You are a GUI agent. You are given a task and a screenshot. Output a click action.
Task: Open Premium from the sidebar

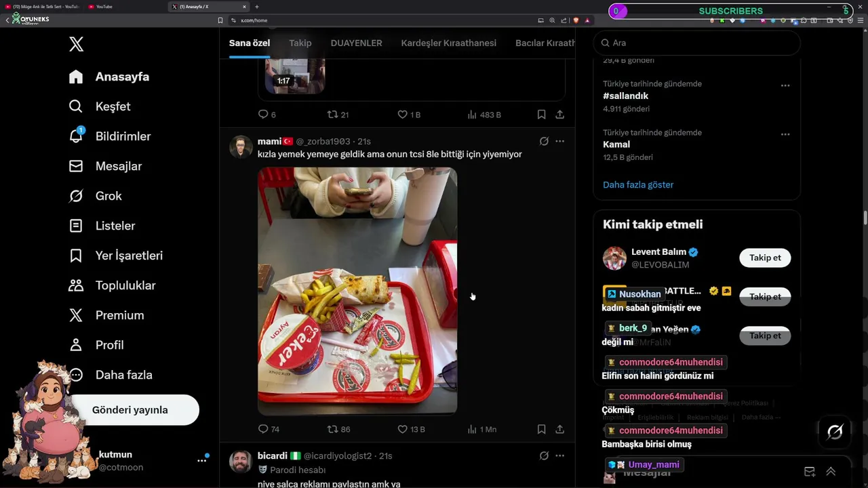tap(106, 315)
